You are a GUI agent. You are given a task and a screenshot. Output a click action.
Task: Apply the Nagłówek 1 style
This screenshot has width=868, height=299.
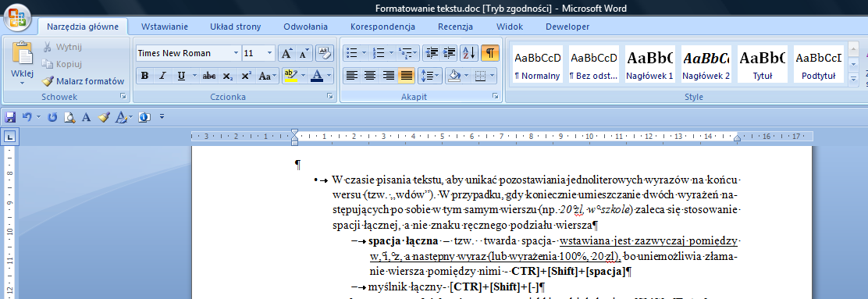click(649, 64)
